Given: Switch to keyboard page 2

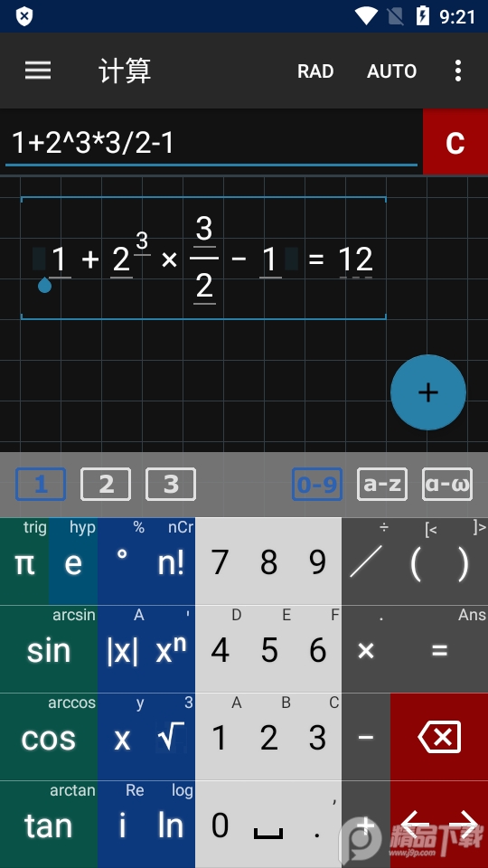Looking at the screenshot, I should [106, 485].
